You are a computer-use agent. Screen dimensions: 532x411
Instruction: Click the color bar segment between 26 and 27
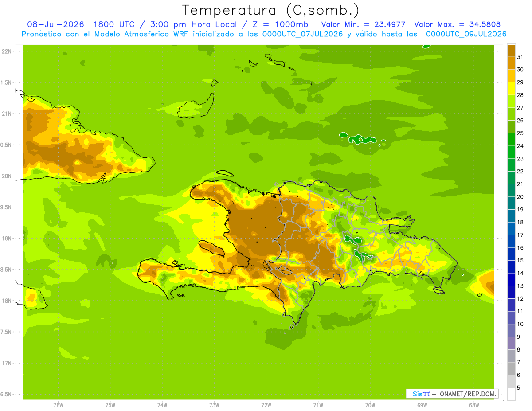point(511,114)
